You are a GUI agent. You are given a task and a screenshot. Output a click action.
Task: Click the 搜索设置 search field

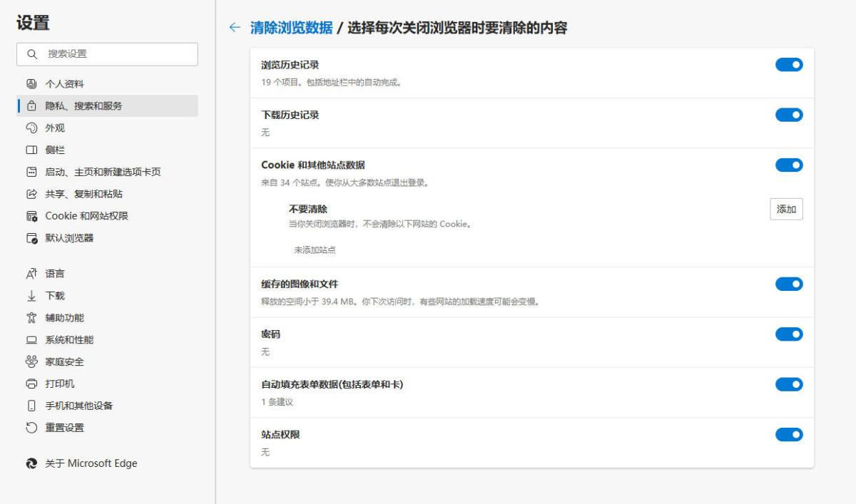114,54
